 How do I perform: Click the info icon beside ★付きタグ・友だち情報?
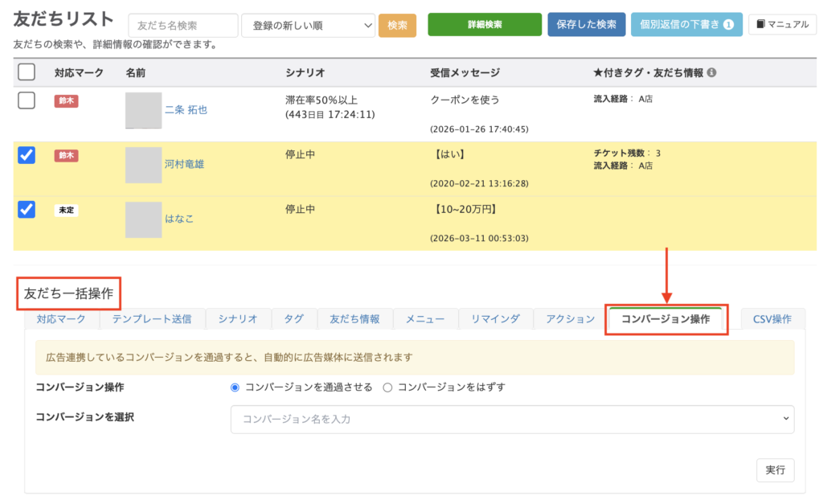pos(711,73)
